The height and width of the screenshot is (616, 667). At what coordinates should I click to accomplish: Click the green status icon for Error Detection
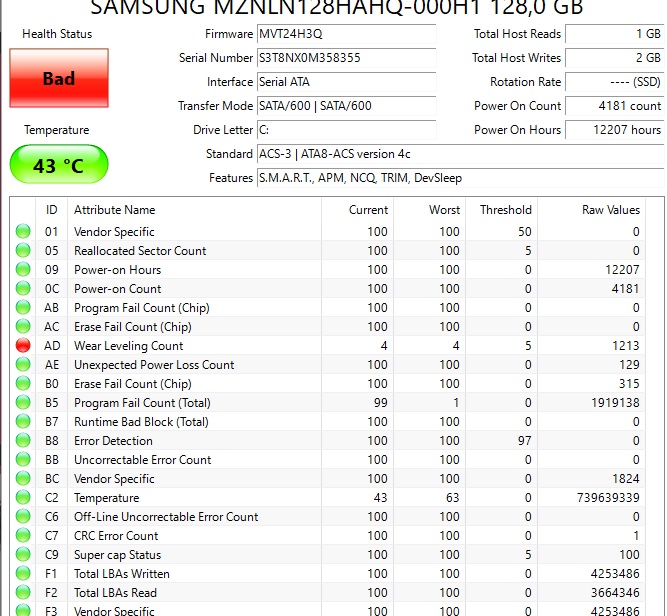click(23, 440)
